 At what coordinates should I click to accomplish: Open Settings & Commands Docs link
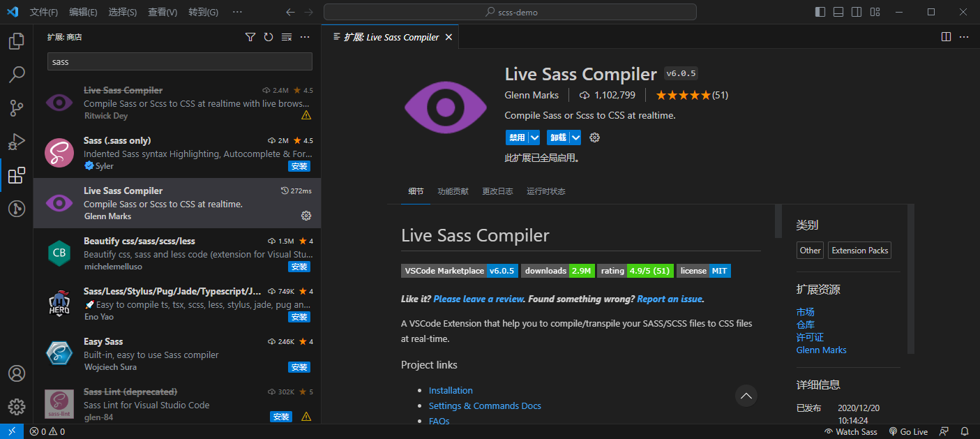485,405
